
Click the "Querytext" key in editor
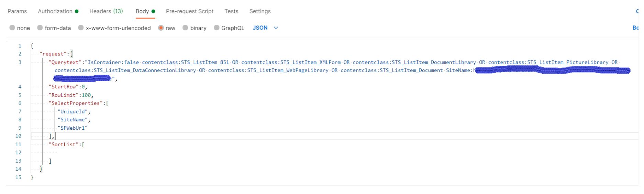click(65, 62)
